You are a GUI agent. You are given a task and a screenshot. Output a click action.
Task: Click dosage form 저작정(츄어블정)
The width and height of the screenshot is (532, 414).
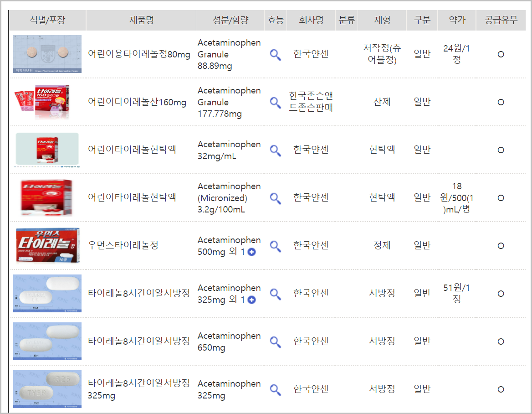[x=382, y=54]
